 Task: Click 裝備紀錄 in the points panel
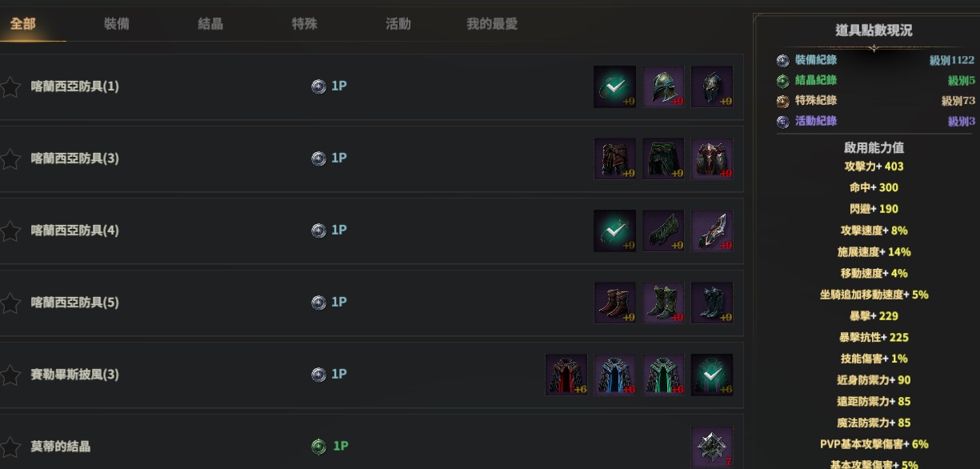point(815,60)
